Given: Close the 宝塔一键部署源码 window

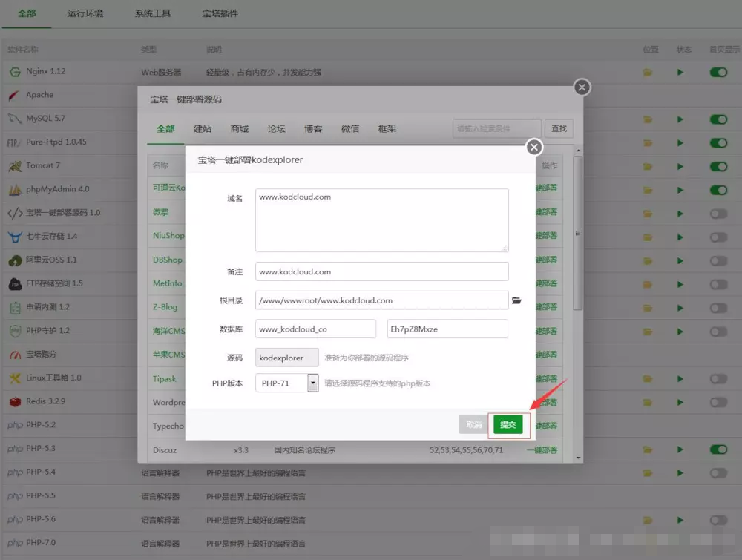Looking at the screenshot, I should point(582,87).
